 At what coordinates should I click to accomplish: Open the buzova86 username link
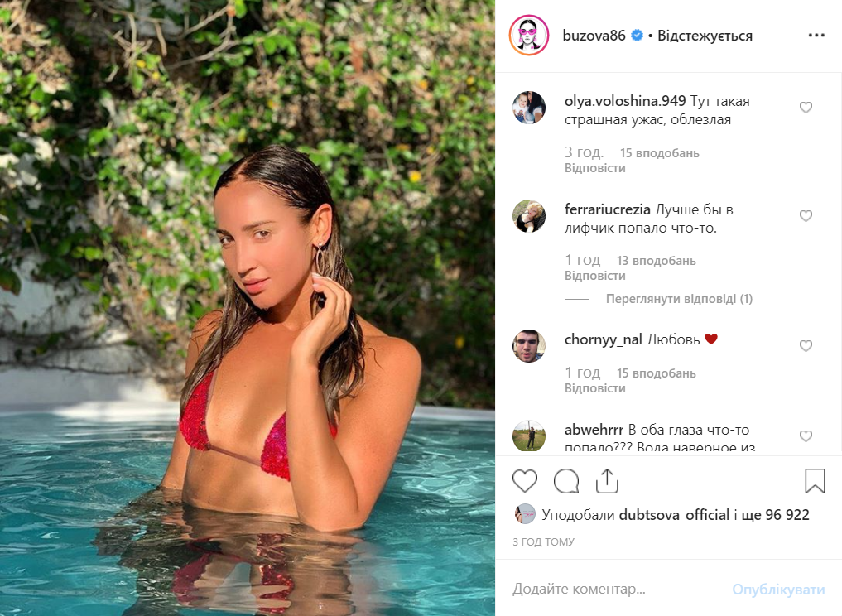pos(594,36)
